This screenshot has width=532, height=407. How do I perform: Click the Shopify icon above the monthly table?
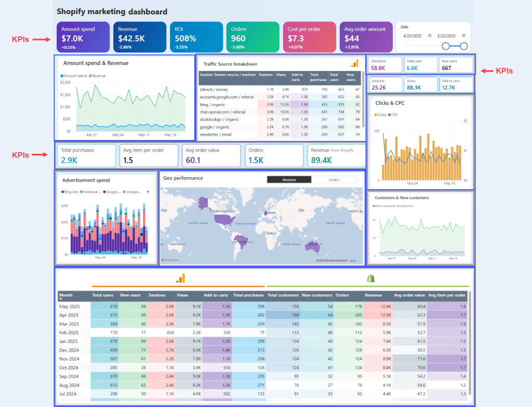click(370, 278)
